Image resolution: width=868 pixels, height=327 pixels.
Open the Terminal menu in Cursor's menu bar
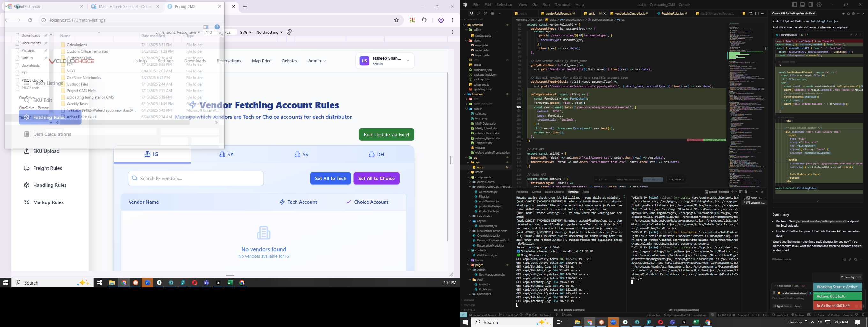coord(562,5)
